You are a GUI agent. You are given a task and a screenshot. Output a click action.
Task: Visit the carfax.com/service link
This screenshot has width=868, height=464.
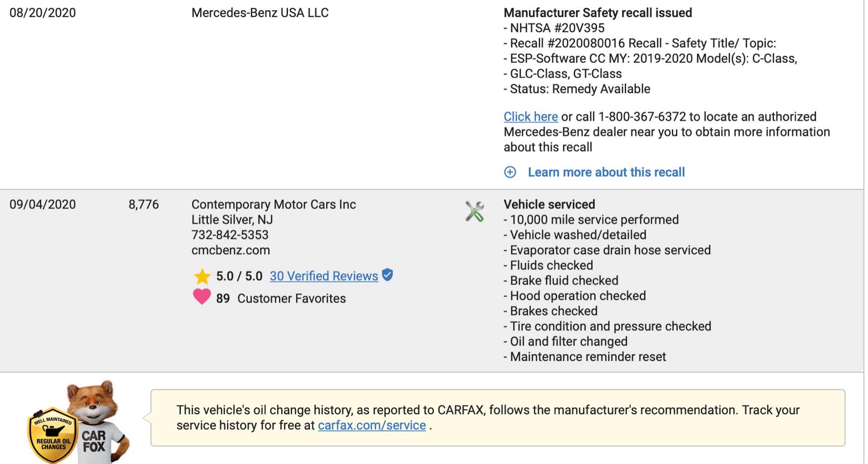(x=372, y=425)
